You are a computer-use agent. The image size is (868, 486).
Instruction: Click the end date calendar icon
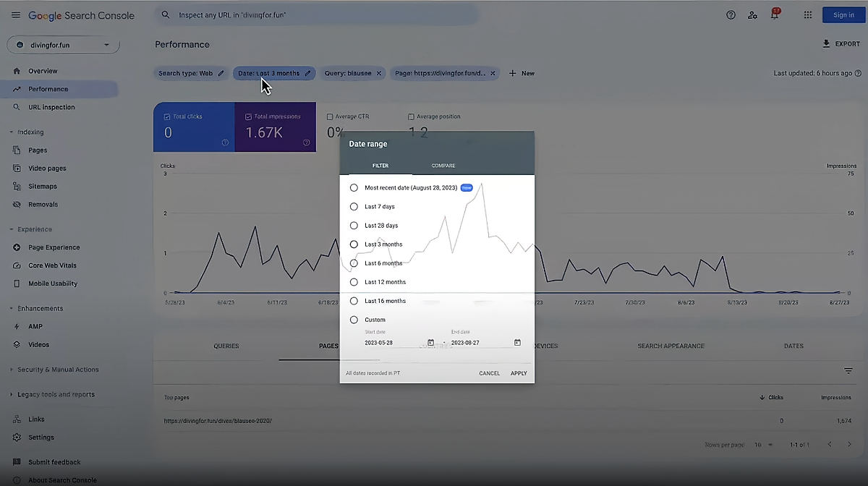pyautogui.click(x=517, y=343)
